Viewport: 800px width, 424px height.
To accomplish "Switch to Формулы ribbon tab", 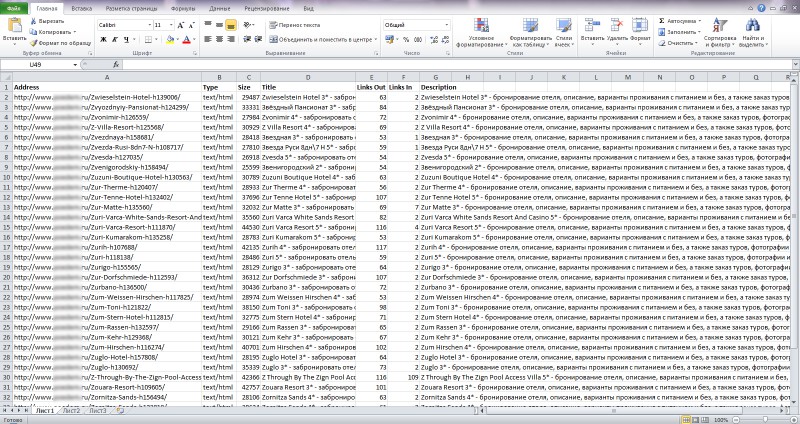I will (183, 9).
